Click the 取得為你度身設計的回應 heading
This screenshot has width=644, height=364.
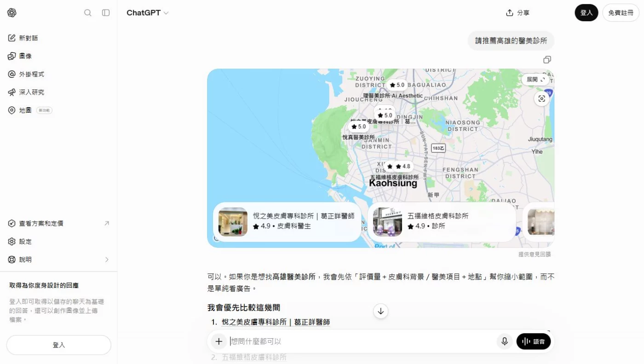[44, 285]
